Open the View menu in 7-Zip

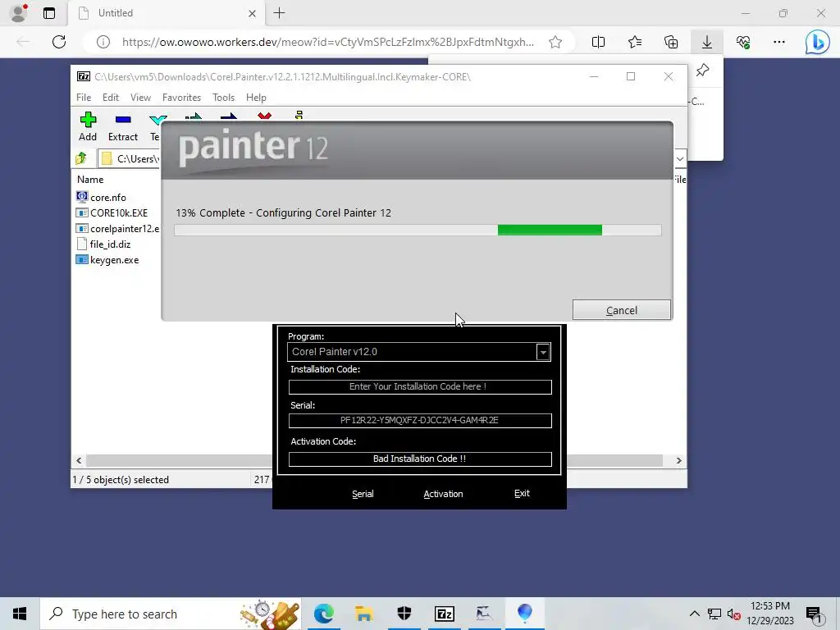click(140, 98)
